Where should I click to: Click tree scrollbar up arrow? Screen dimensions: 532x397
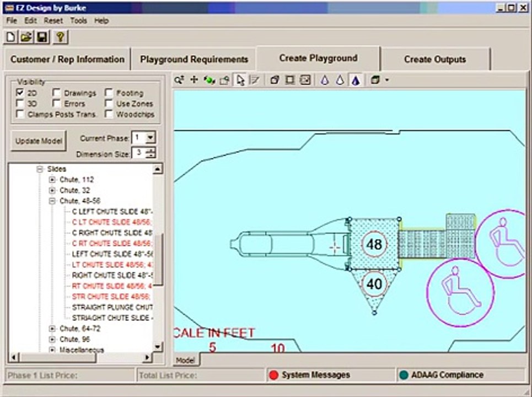click(x=158, y=169)
